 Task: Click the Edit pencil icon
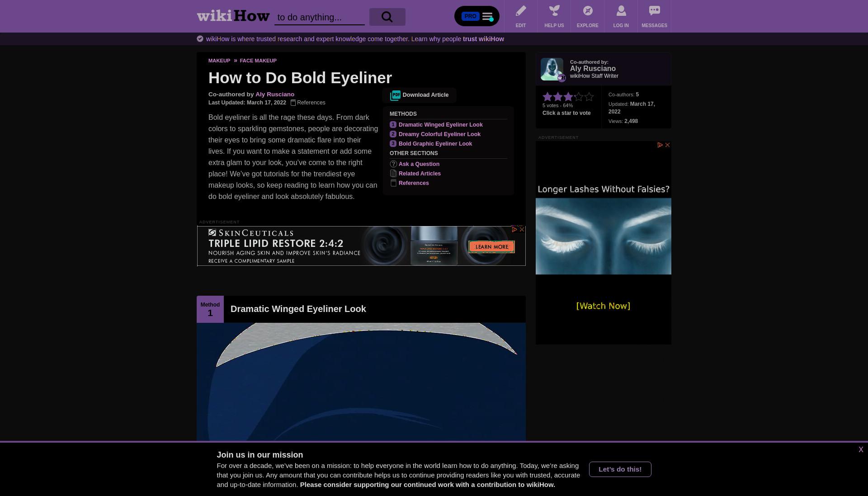[521, 11]
